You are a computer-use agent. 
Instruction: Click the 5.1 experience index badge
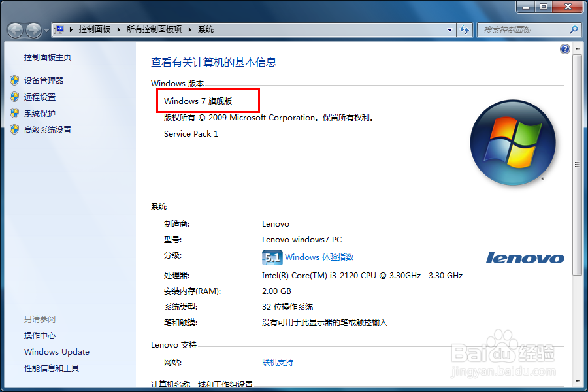click(x=272, y=257)
